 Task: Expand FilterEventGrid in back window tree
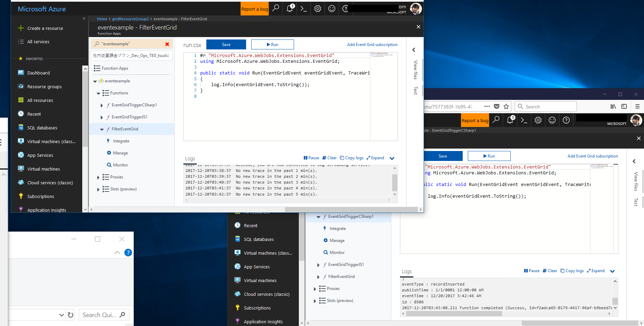pos(318,277)
